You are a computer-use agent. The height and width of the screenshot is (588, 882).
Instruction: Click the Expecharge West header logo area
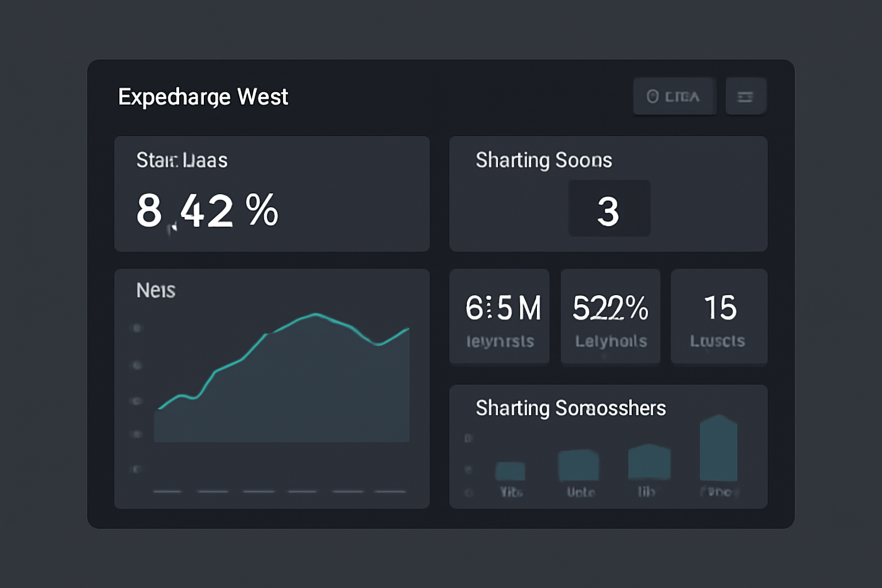pyautogui.click(x=203, y=96)
